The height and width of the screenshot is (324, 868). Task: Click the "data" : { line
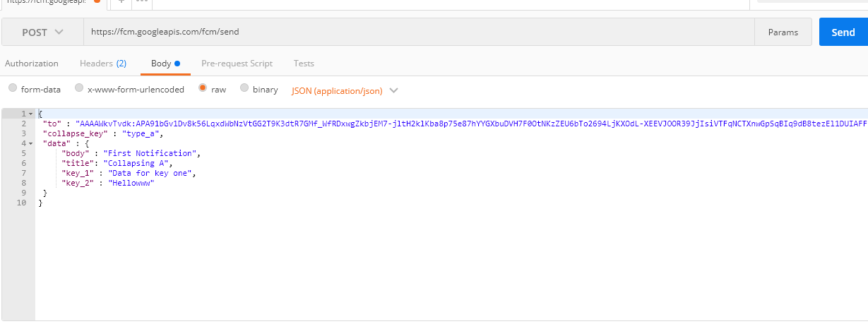(66, 143)
